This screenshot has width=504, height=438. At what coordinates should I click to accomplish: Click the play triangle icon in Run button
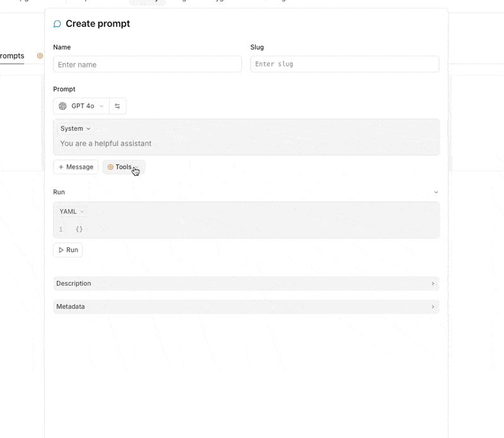pyautogui.click(x=61, y=250)
